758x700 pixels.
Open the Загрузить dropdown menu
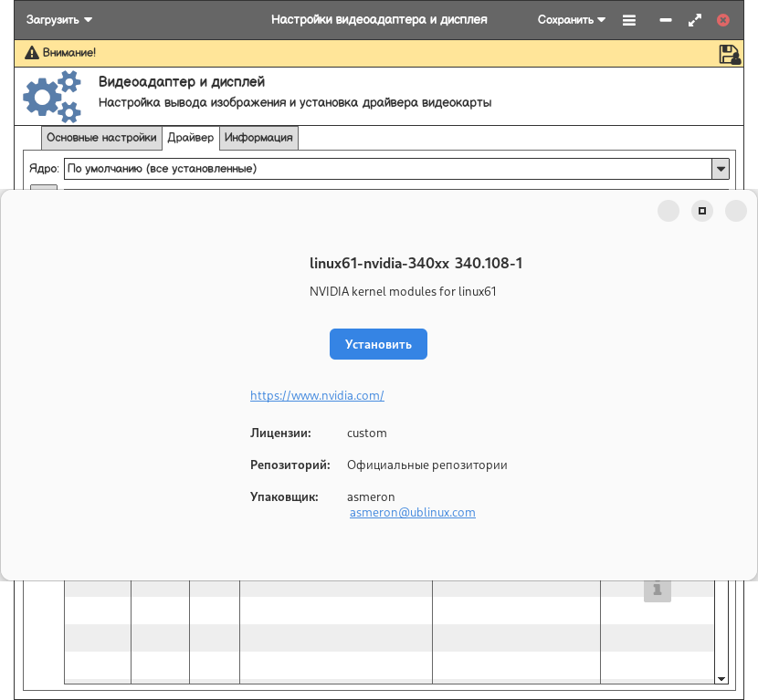point(59,20)
